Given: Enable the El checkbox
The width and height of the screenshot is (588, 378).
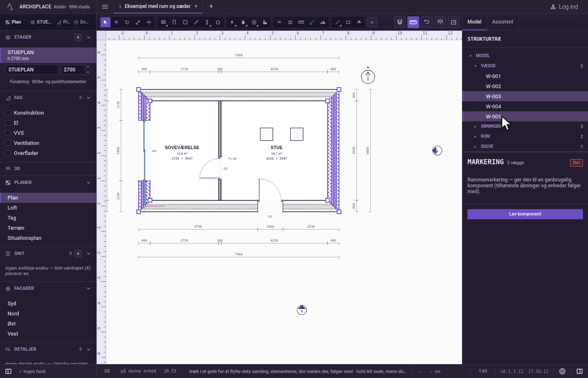Looking at the screenshot, I should (x=8, y=123).
